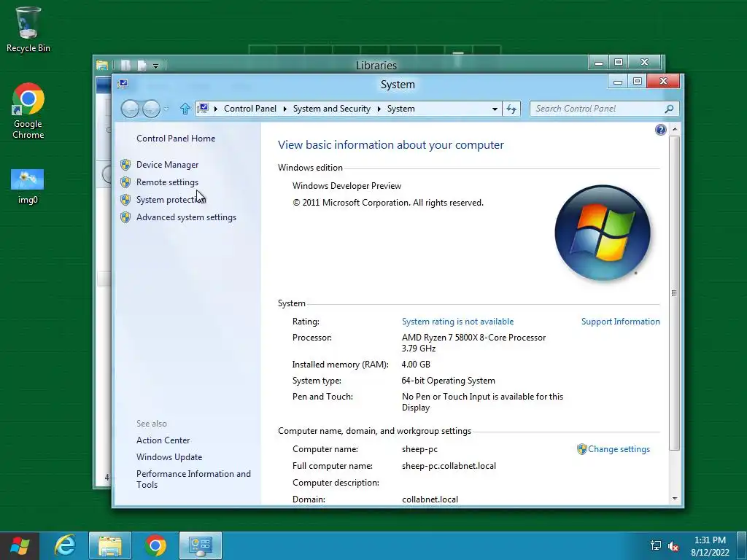747x560 pixels.
Task: Click 'System rating is not available' link
Action: pyautogui.click(x=458, y=322)
